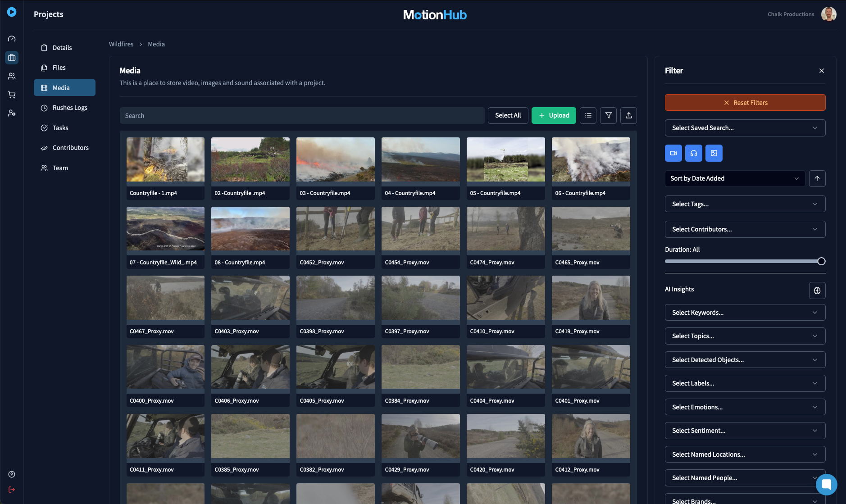Open C0452_Proxy.mov thumbnail
The image size is (846, 504).
point(335,229)
